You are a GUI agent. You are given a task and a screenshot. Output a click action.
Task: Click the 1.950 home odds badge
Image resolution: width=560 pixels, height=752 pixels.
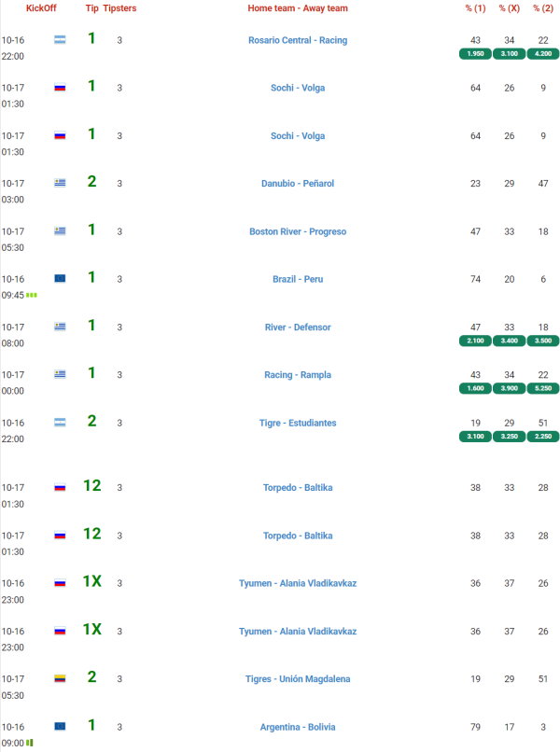tap(476, 55)
